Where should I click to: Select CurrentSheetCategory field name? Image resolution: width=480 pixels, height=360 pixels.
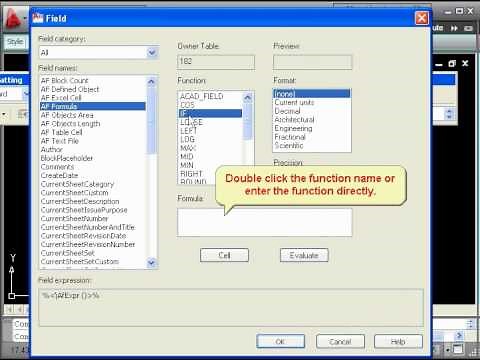77,184
